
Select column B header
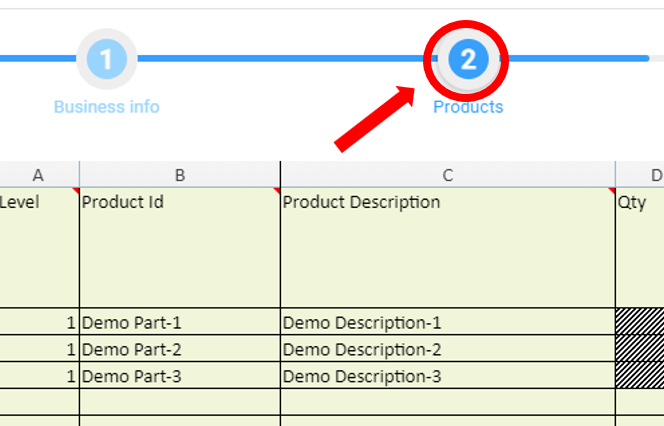point(180,175)
